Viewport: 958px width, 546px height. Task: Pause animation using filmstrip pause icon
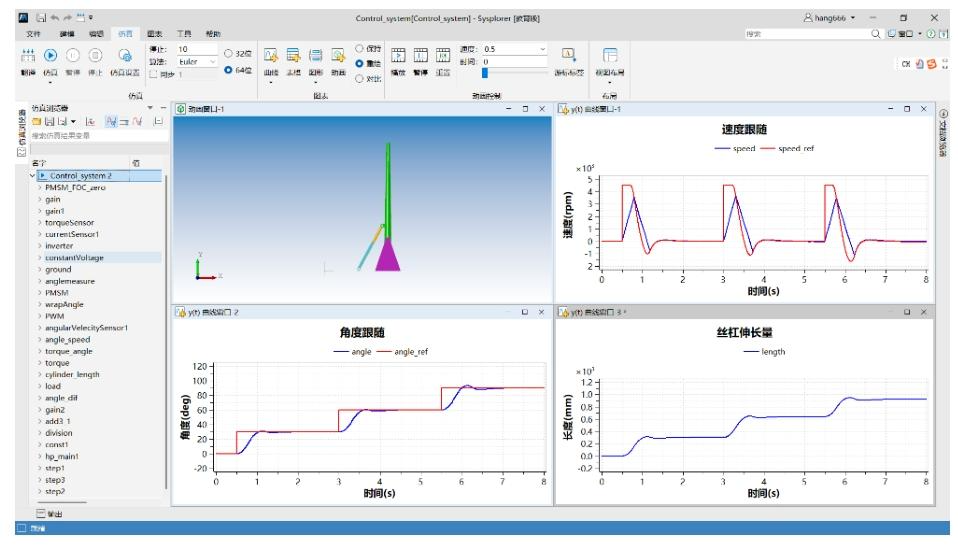pos(420,56)
